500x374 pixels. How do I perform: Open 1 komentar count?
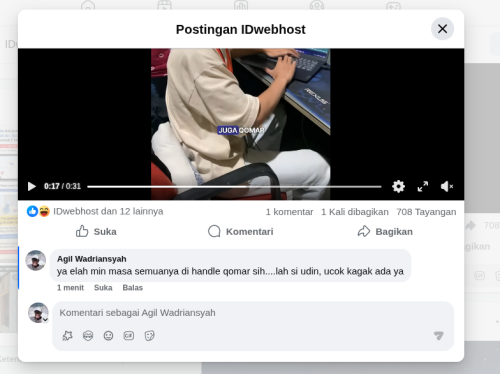click(x=289, y=212)
